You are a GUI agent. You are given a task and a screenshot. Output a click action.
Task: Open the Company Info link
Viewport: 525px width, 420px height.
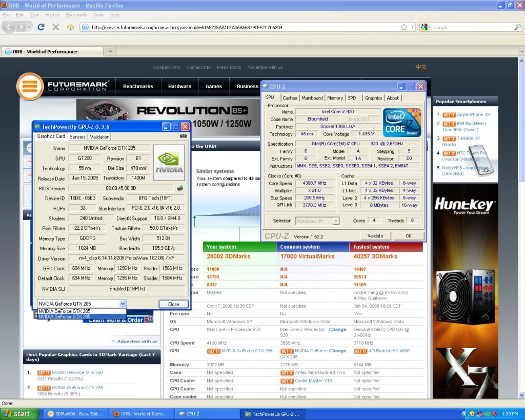(167, 67)
